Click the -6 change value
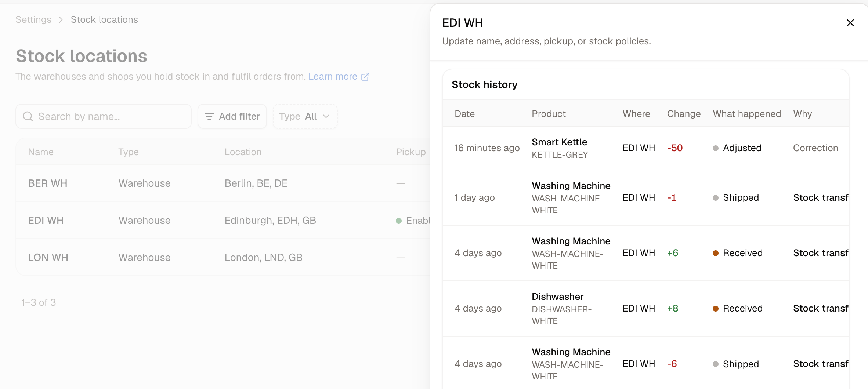Screen dimensions: 868x389 click(x=672, y=364)
